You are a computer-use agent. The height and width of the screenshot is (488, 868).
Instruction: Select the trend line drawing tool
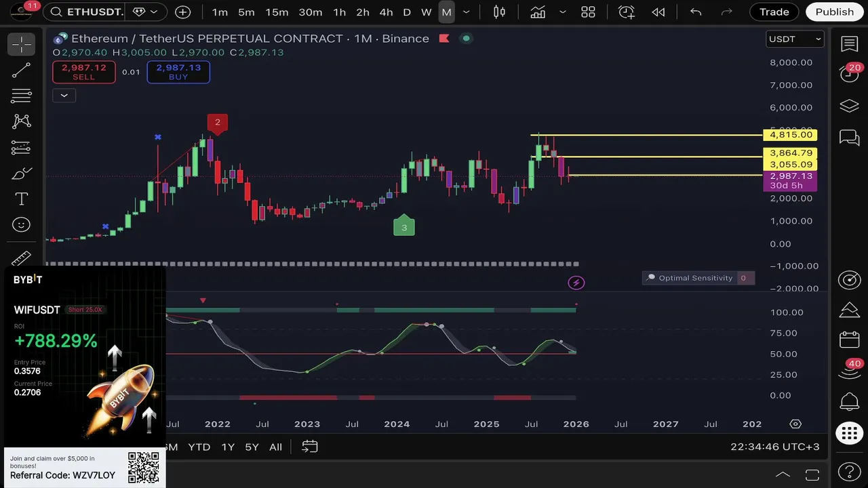pos(21,70)
